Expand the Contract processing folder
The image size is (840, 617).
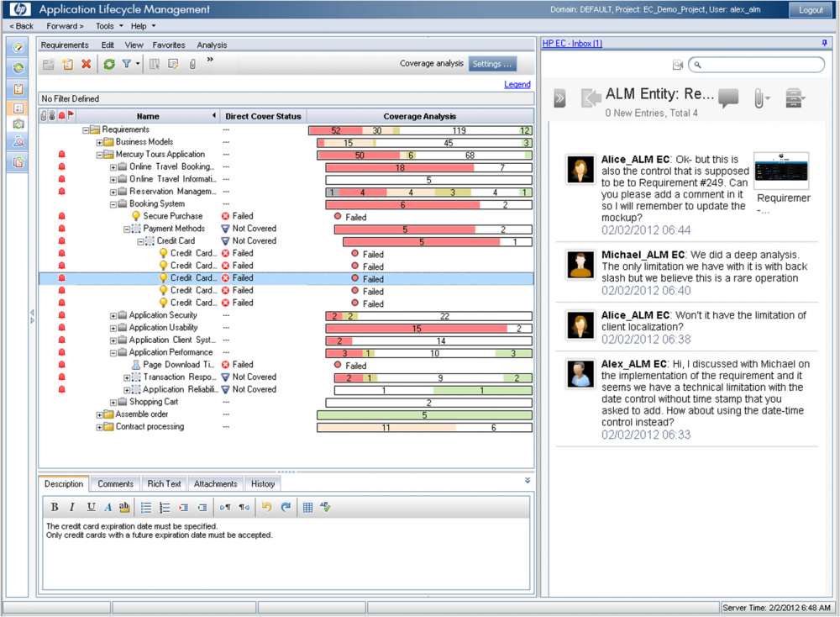click(x=100, y=427)
